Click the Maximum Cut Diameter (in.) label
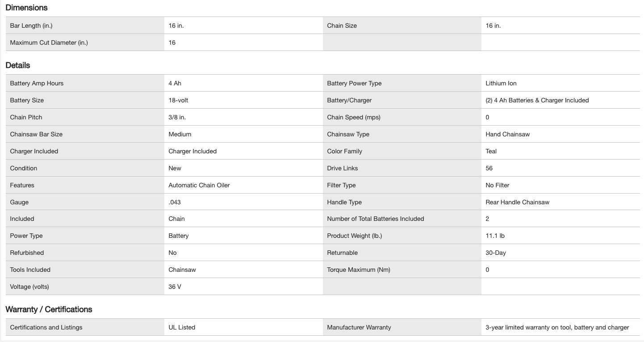This screenshot has height=342, width=644. click(x=49, y=42)
